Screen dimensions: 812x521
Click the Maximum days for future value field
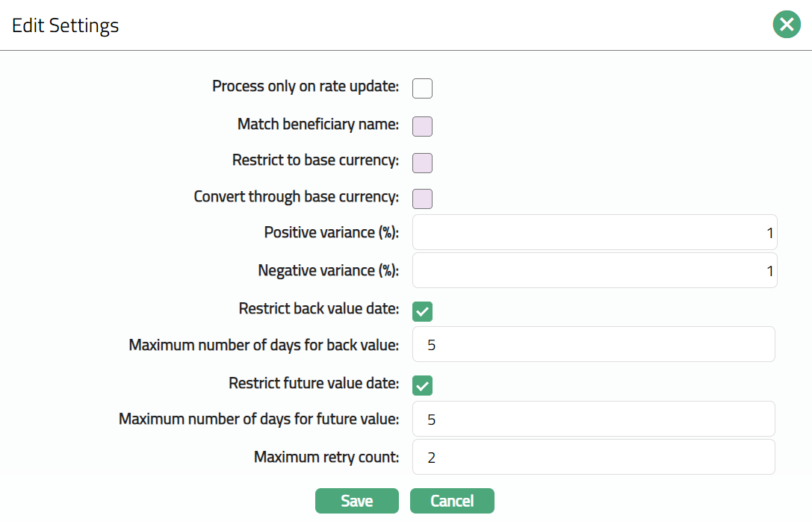[x=594, y=419]
